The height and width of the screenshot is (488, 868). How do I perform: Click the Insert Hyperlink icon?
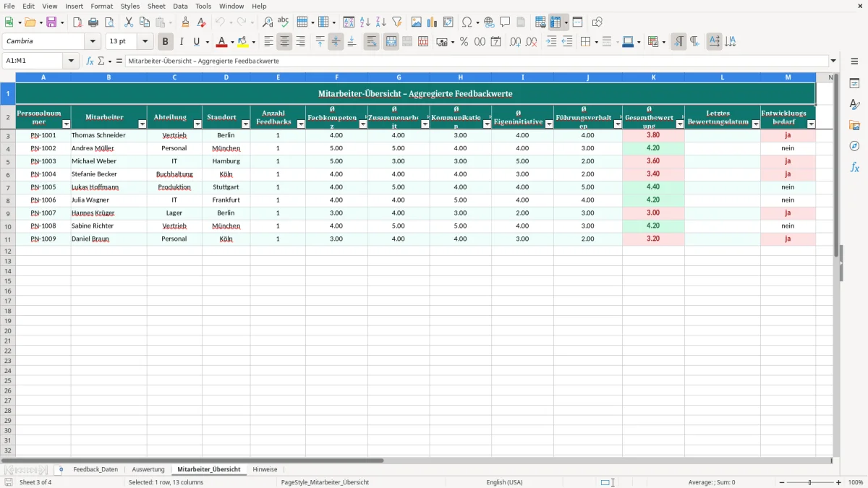click(x=489, y=22)
